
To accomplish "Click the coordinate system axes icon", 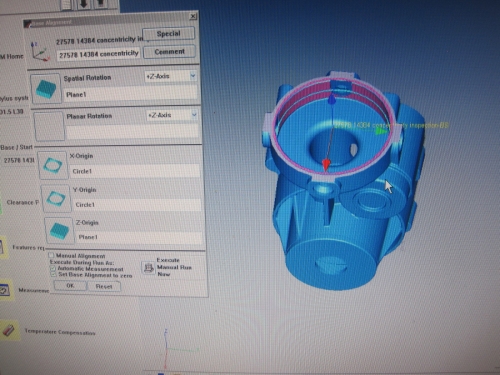I will [x=40, y=52].
